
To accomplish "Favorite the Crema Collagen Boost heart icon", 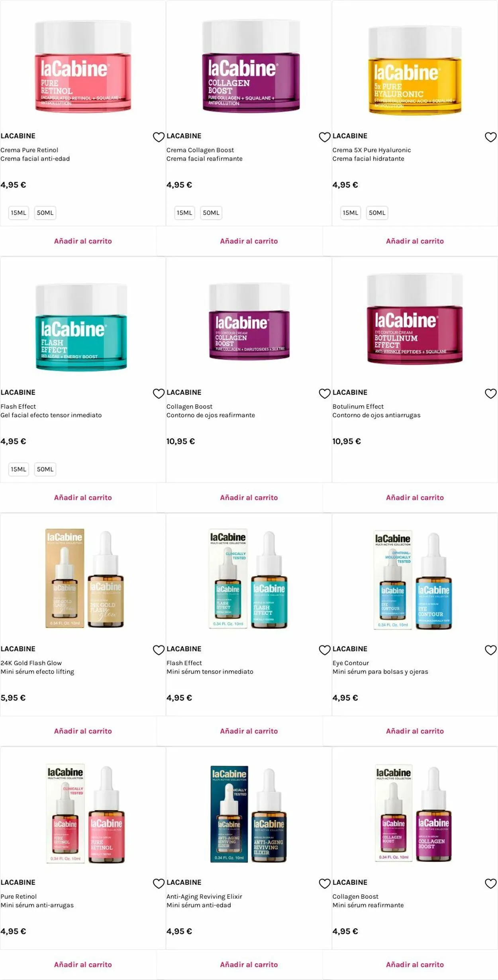I will click(x=325, y=137).
